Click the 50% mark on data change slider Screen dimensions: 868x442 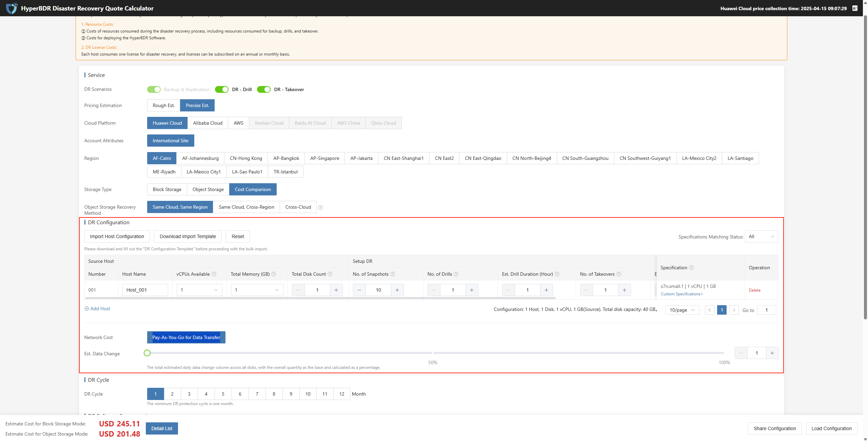click(433, 353)
